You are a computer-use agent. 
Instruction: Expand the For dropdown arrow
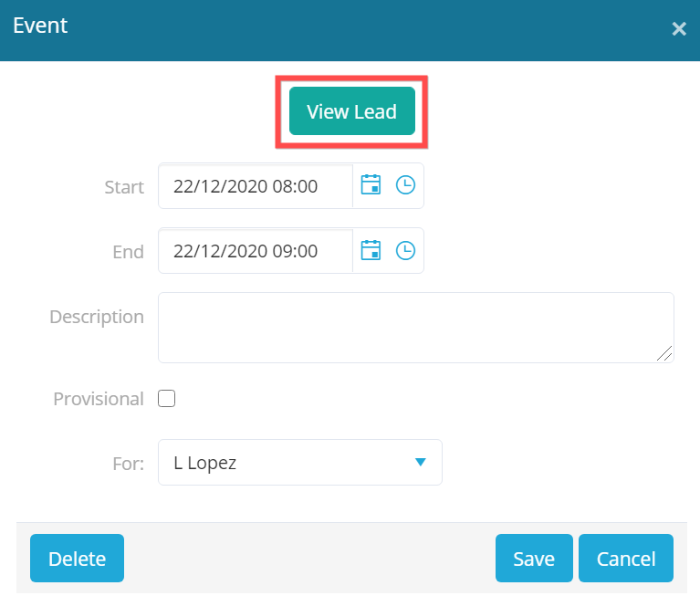[x=420, y=462]
